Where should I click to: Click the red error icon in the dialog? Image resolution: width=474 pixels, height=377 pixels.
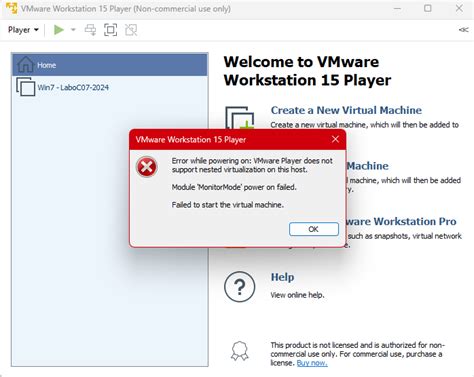coord(146,167)
